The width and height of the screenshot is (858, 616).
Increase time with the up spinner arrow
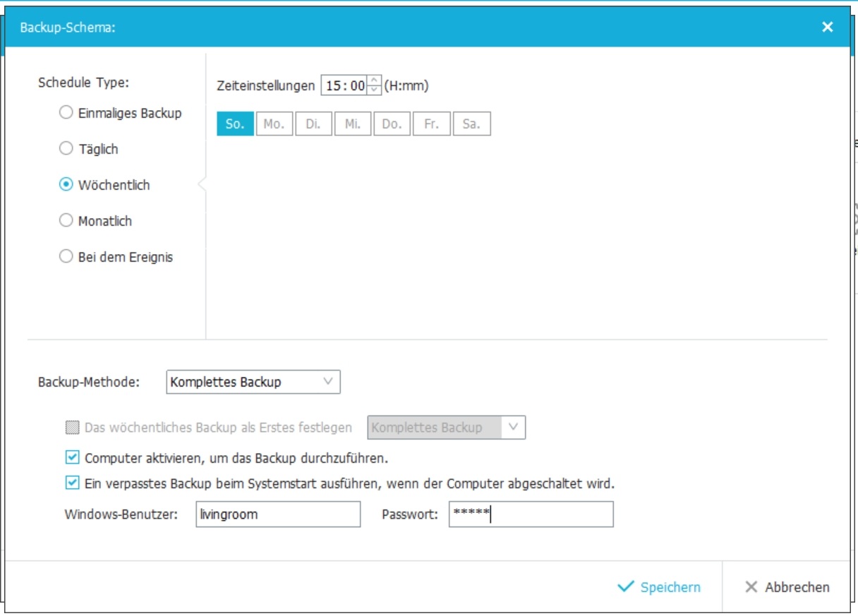[x=375, y=80]
